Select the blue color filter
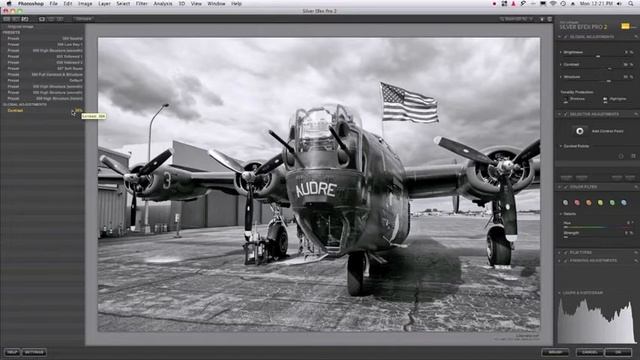Image resolution: width=640 pixels, height=360 pixels. pos(624,202)
